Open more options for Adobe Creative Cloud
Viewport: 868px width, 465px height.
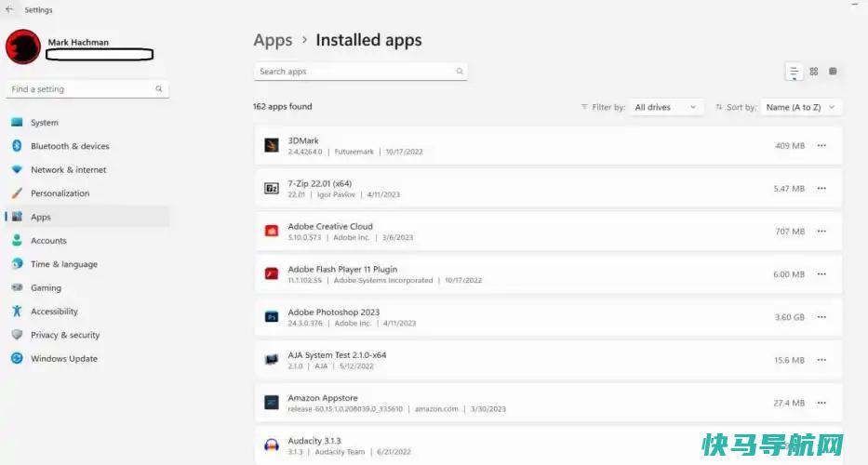click(x=821, y=232)
